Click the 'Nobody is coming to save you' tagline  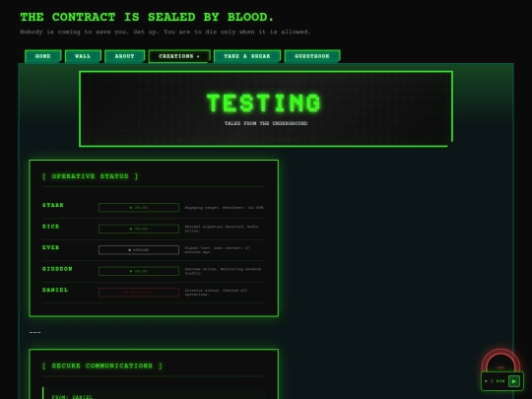166,32
